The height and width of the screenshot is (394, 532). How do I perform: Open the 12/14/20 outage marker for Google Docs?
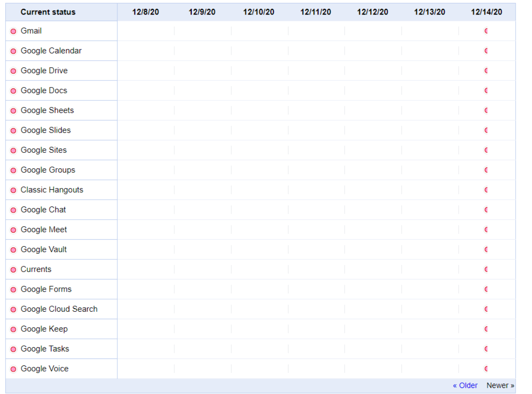click(486, 91)
